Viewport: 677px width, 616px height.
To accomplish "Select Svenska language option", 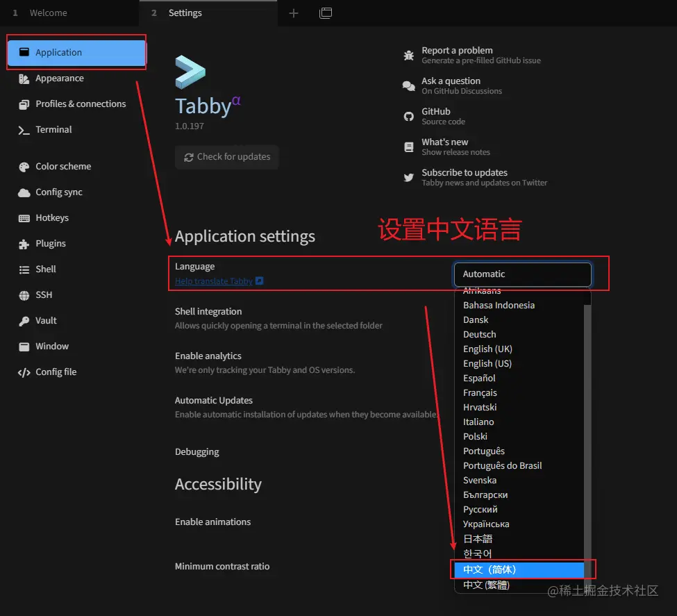I will 519,481.
